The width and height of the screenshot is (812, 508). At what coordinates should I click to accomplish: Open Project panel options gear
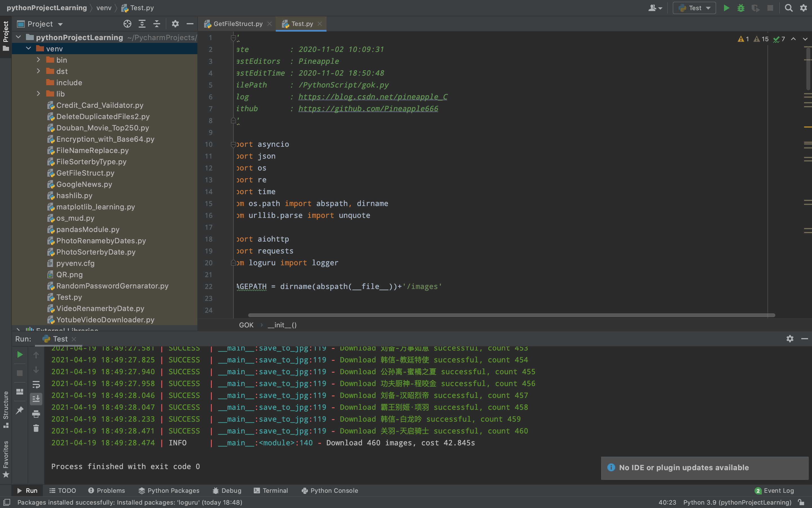click(175, 24)
